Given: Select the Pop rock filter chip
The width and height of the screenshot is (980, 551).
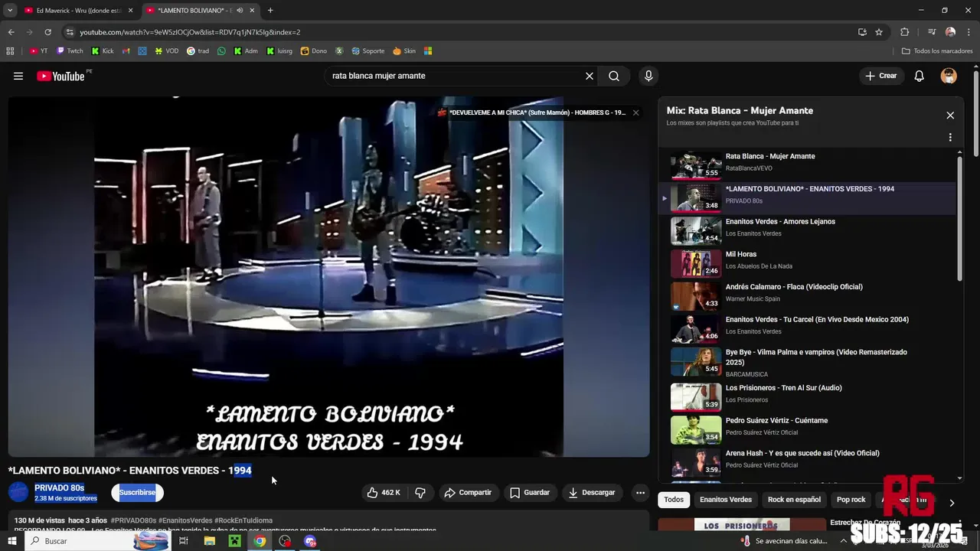Looking at the screenshot, I should coord(851,500).
